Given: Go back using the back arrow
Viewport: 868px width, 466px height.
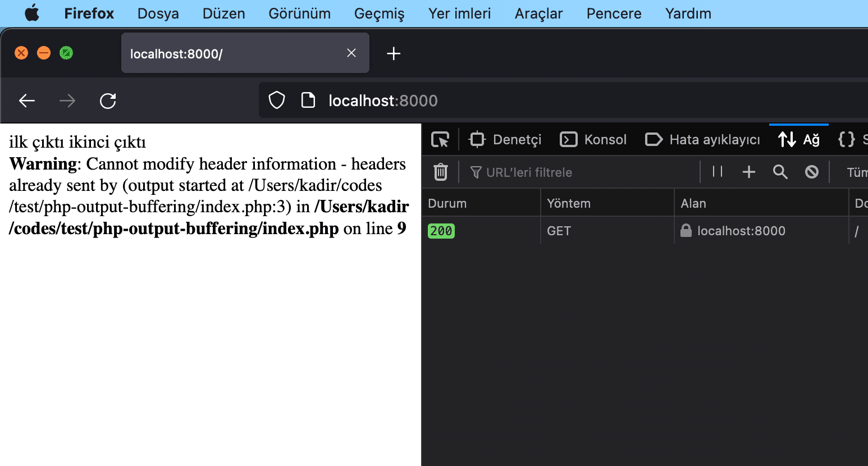Looking at the screenshot, I should pos(27,101).
